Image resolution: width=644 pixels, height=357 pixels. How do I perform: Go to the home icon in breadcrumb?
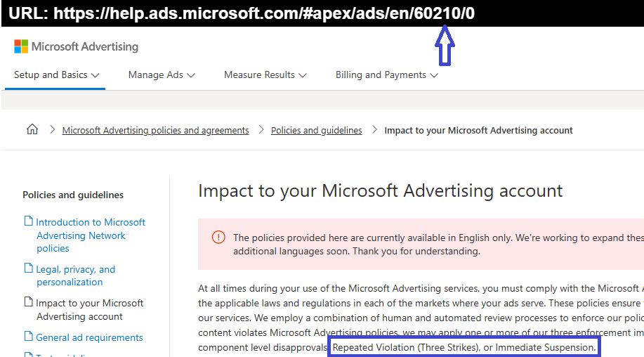(32, 129)
